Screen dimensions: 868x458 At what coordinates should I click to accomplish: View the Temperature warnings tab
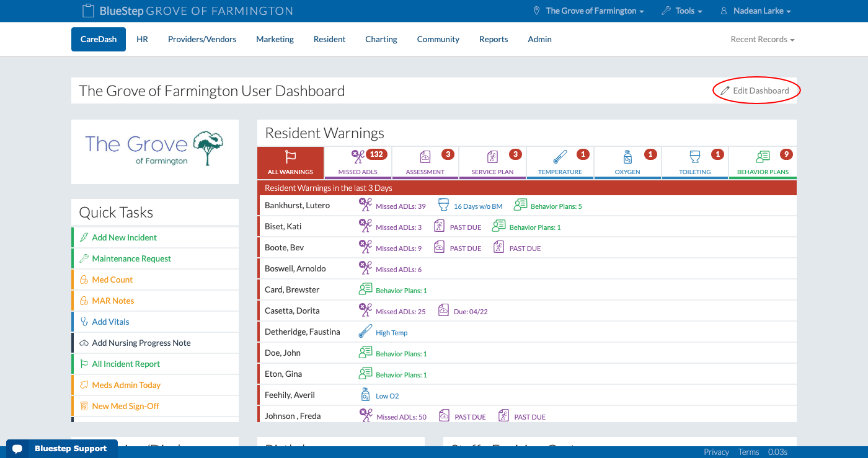click(x=560, y=163)
